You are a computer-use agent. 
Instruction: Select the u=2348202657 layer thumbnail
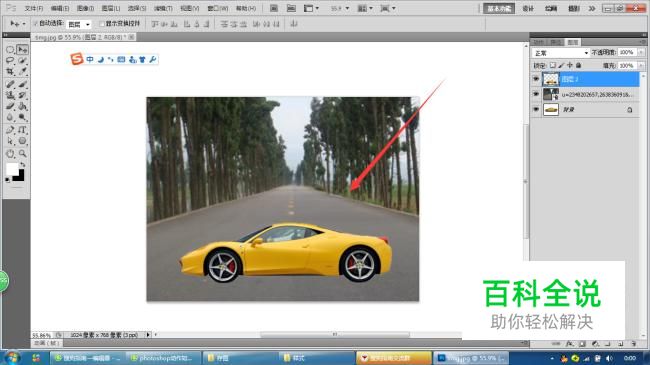pyautogui.click(x=551, y=95)
